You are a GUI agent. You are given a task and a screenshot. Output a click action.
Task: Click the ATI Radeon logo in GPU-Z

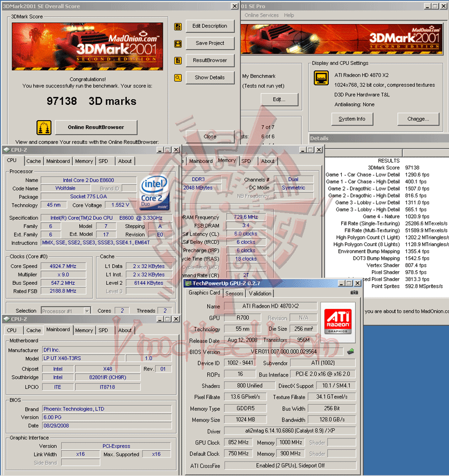click(x=338, y=322)
